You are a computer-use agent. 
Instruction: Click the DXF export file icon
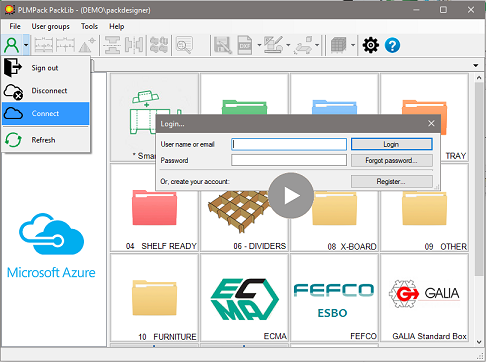[245, 45]
